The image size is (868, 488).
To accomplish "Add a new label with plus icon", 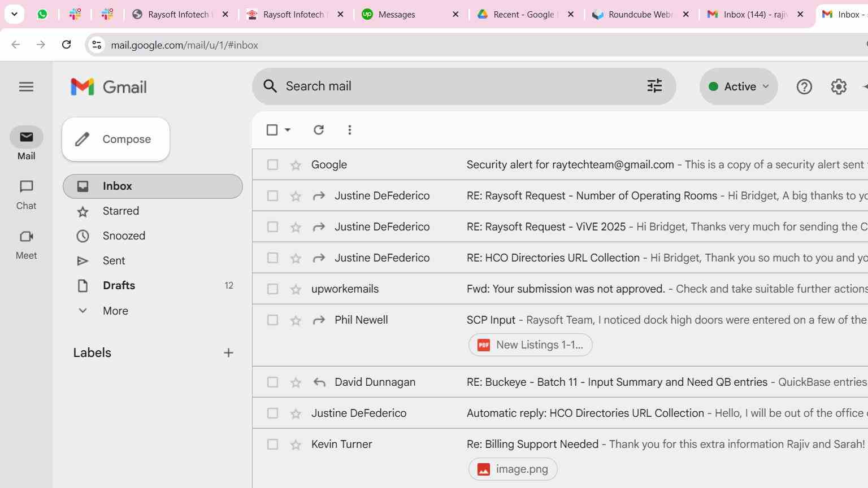I will pos(228,352).
